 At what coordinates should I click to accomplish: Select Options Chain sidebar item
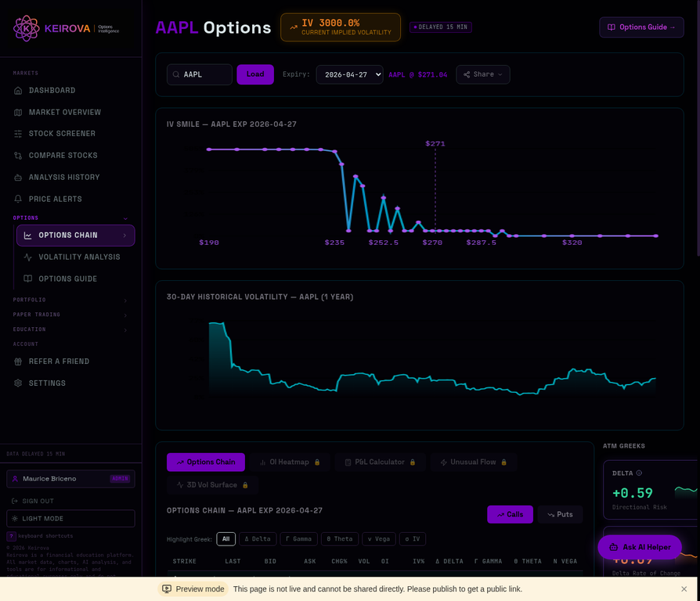[75, 236]
